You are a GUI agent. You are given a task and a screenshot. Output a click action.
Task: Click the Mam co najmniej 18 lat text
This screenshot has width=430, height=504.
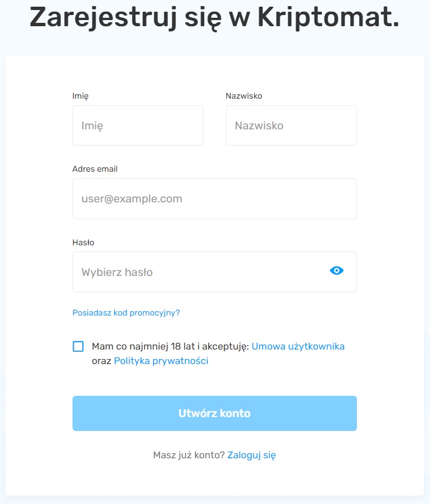click(139, 346)
